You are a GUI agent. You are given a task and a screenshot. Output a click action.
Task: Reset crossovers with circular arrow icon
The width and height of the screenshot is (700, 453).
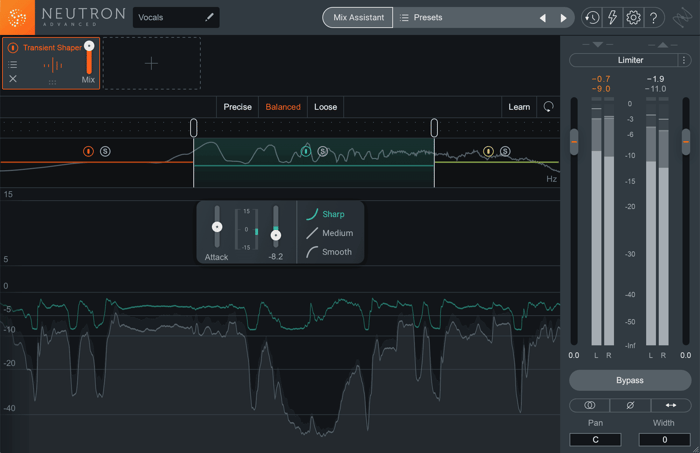[x=548, y=107]
